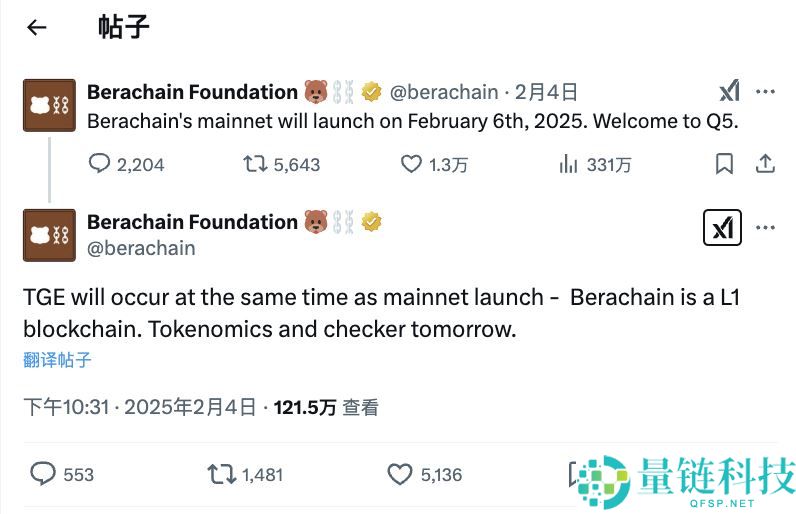The image size is (796, 514).
Task: Open more options menu on first post
Action: 765,92
